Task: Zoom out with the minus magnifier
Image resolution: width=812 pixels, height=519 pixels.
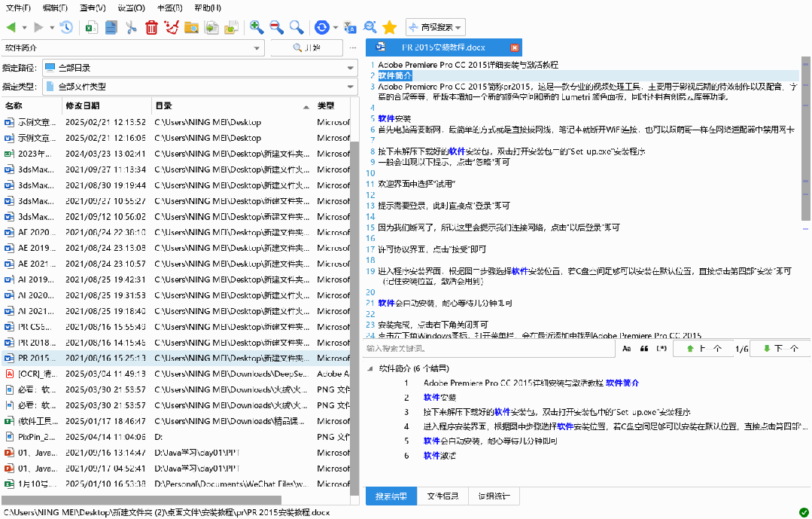Action: click(276, 27)
